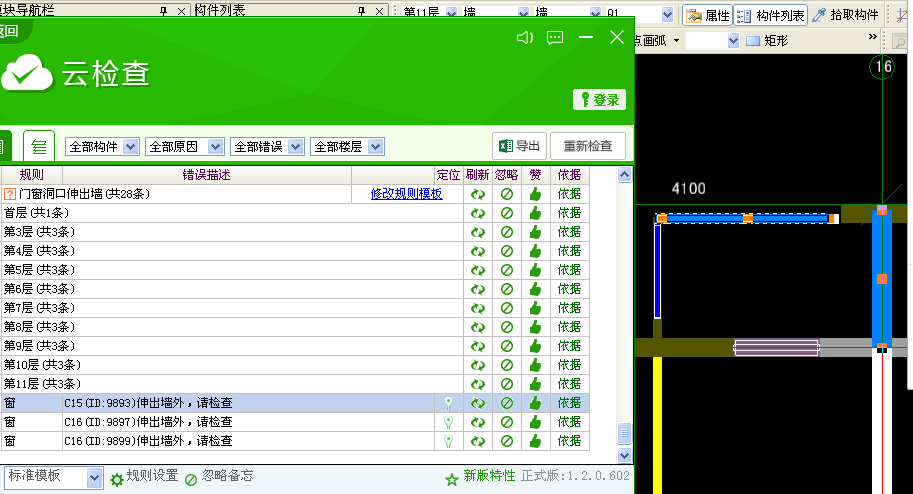Refresh the 门窗洞口伸出墙 rule row

pyautogui.click(x=478, y=195)
